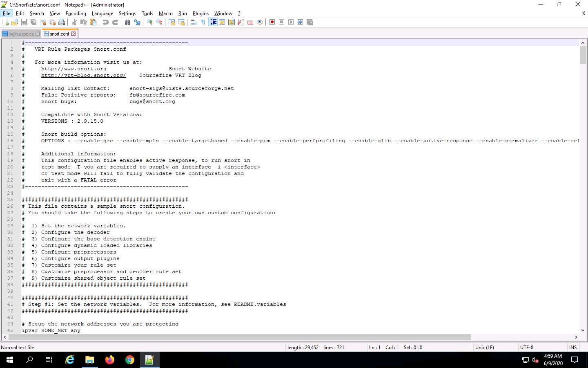Screen dimensions: 588x368
Task: Open Firefox from the taskbar
Action: (110, 360)
